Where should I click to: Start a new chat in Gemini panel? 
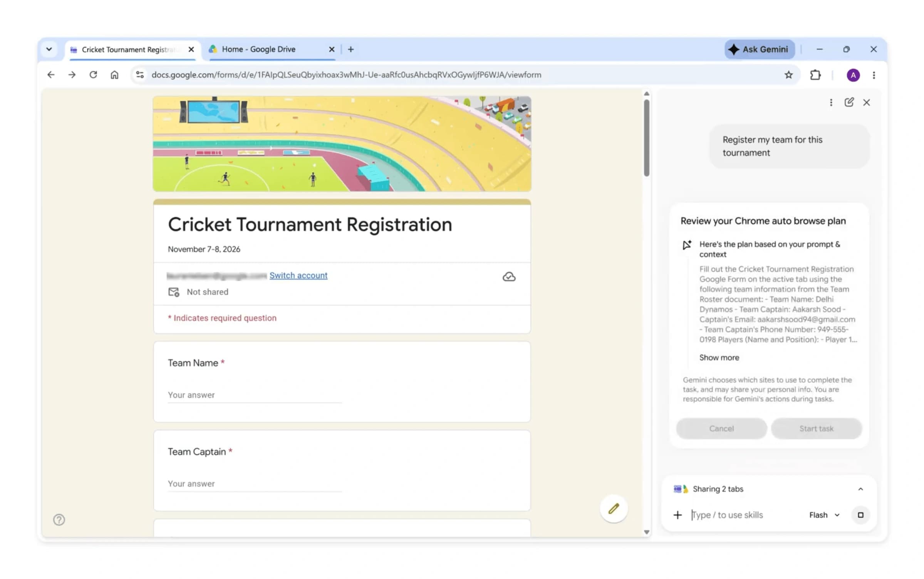point(849,102)
